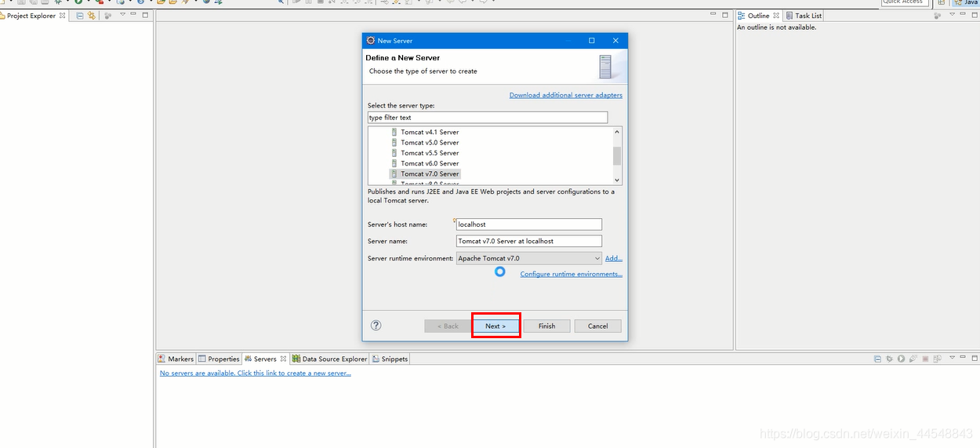The height and width of the screenshot is (448, 980).
Task: Close the Outline tab
Action: (777, 16)
